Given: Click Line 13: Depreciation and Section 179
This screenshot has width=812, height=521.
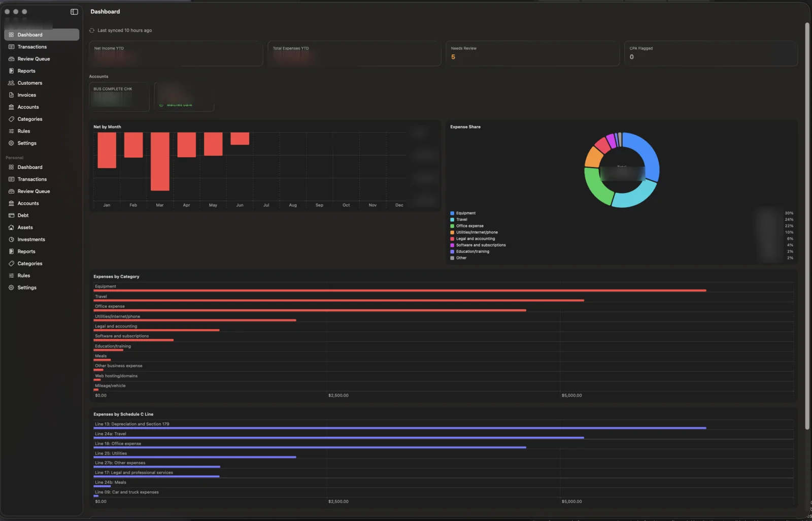Looking at the screenshot, I should 132,424.
